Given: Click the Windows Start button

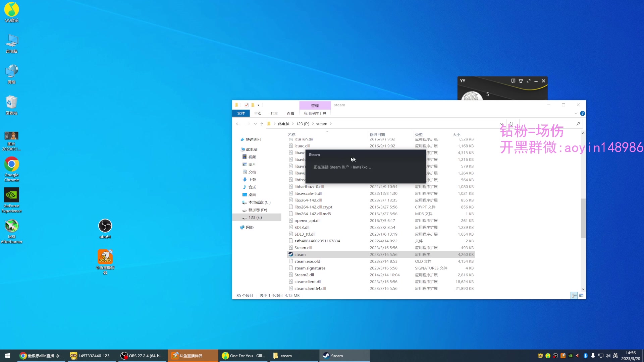Looking at the screenshot, I should coord(7,356).
